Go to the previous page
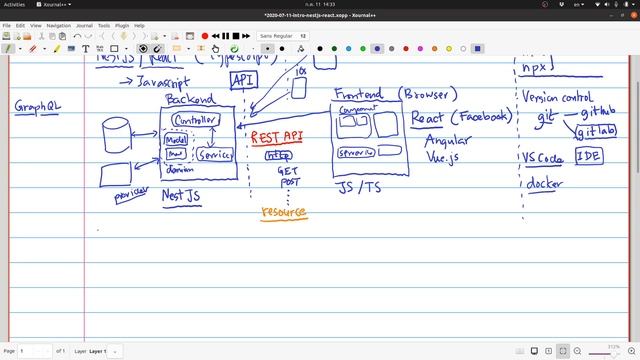 coord(113,36)
